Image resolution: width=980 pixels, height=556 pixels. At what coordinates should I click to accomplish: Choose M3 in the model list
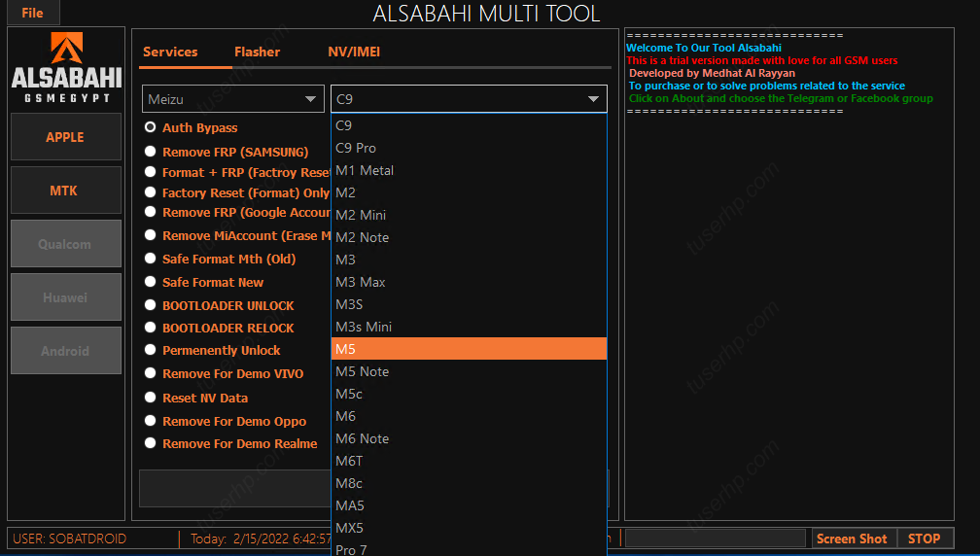[469, 260]
